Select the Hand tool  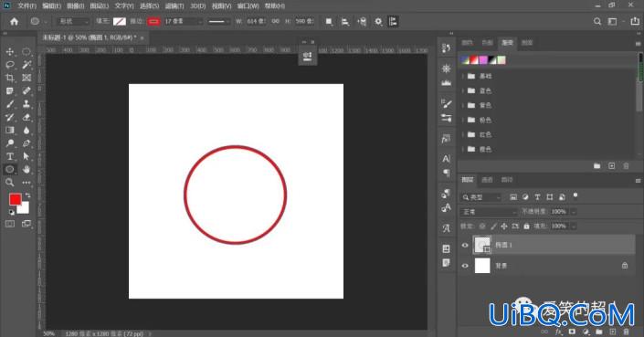(x=26, y=169)
